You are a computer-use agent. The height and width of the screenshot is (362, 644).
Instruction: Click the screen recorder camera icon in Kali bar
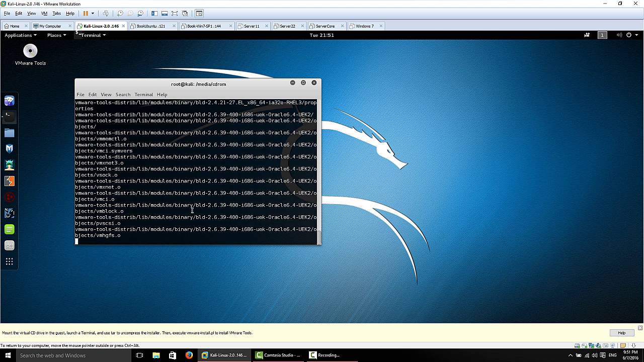(x=587, y=35)
